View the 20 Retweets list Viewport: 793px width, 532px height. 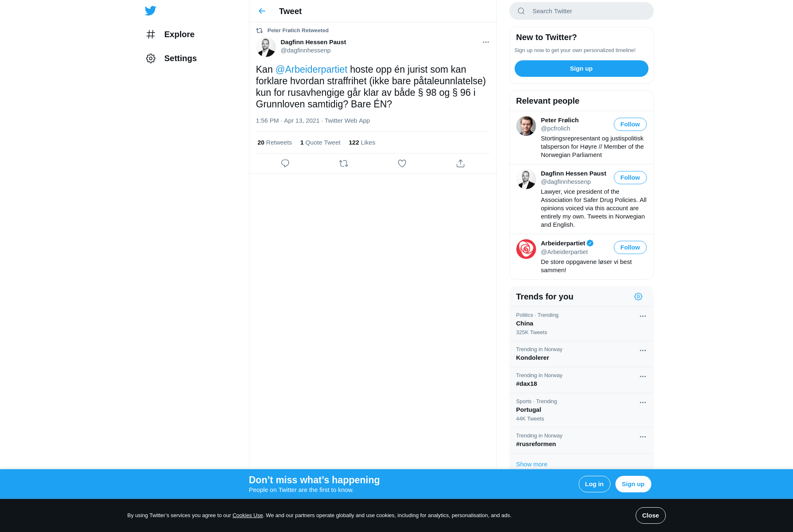274,142
